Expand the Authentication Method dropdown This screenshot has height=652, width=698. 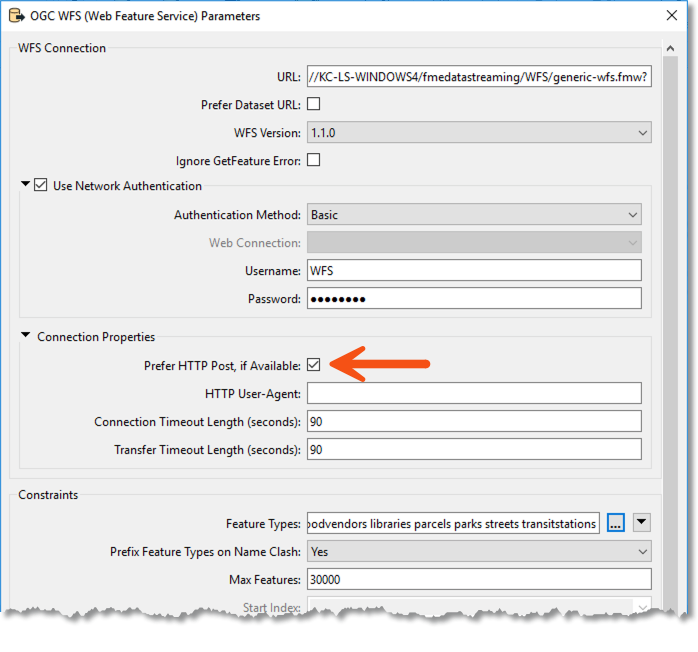tap(473, 214)
